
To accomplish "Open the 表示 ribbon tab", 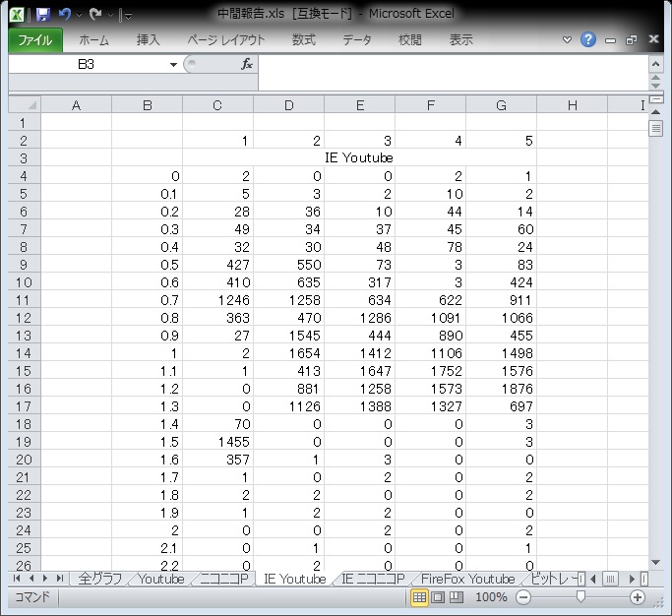I will [460, 40].
